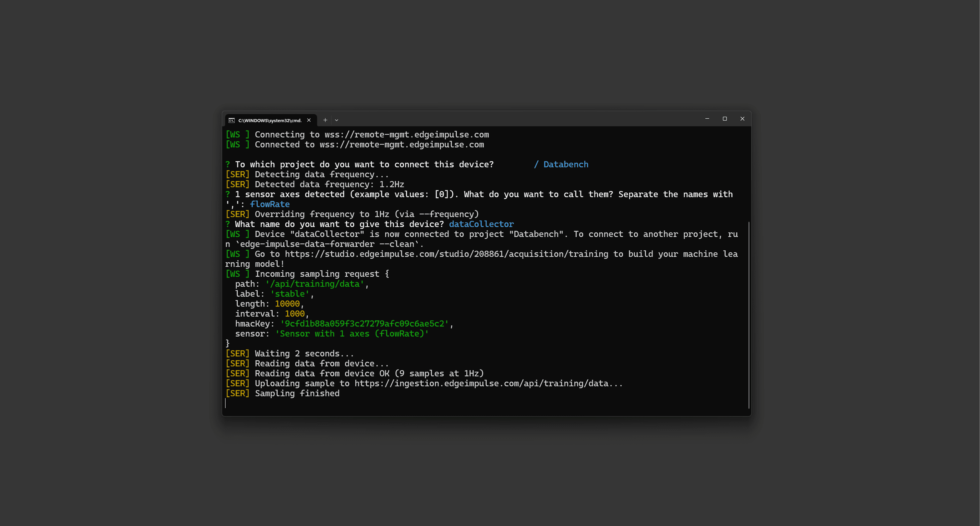Open the tab dropdown chevron menu

(x=336, y=120)
